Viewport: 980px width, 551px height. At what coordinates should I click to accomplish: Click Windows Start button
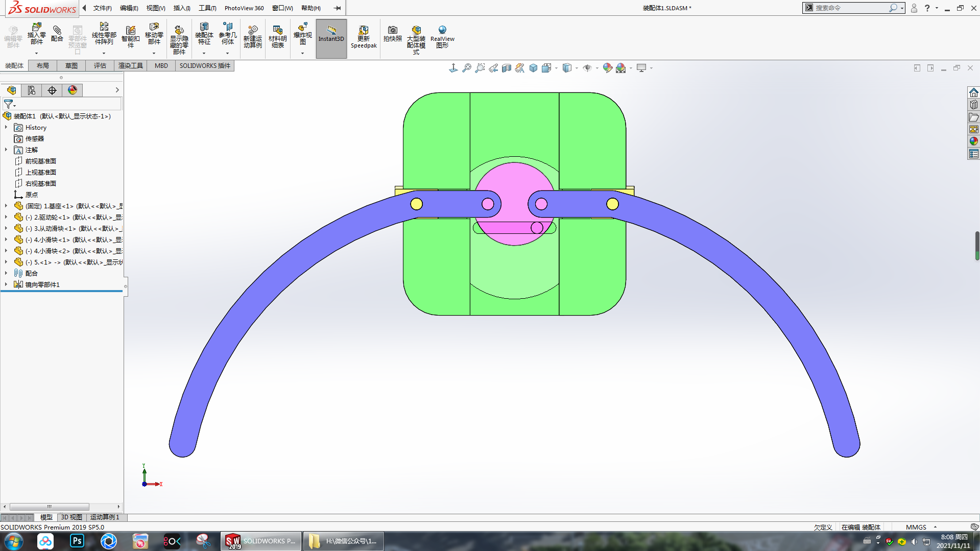point(14,541)
